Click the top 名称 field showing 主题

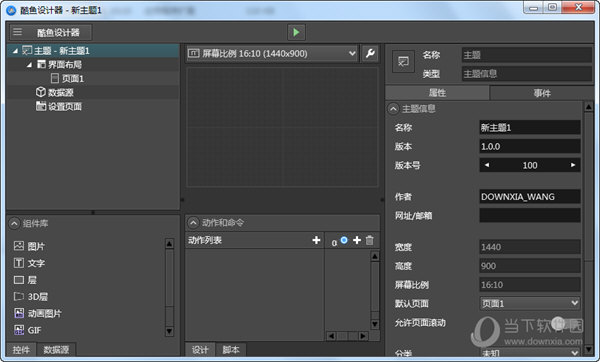527,55
